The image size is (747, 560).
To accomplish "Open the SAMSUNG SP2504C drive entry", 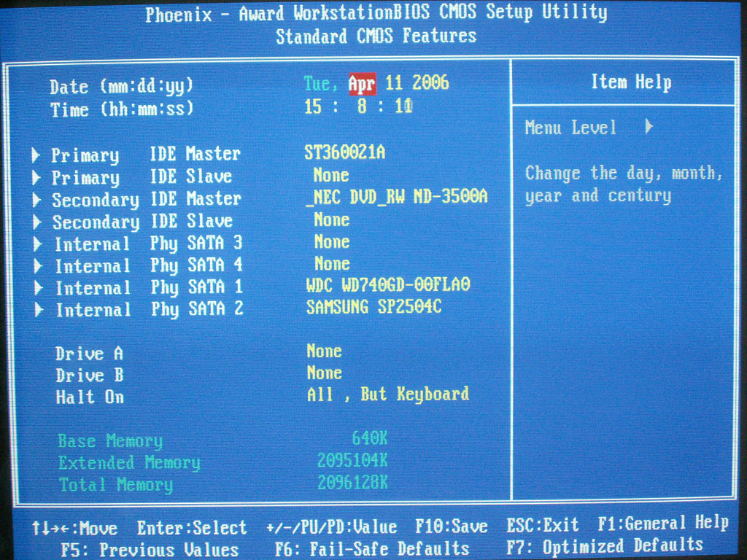I will point(373,307).
